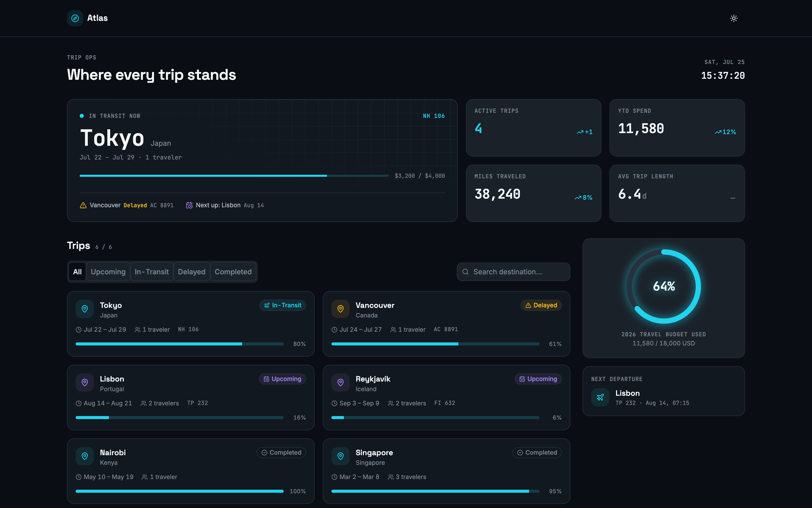Viewport: 812px width, 508px height.
Task: Select the All trips filter tab
Action: pyautogui.click(x=77, y=272)
